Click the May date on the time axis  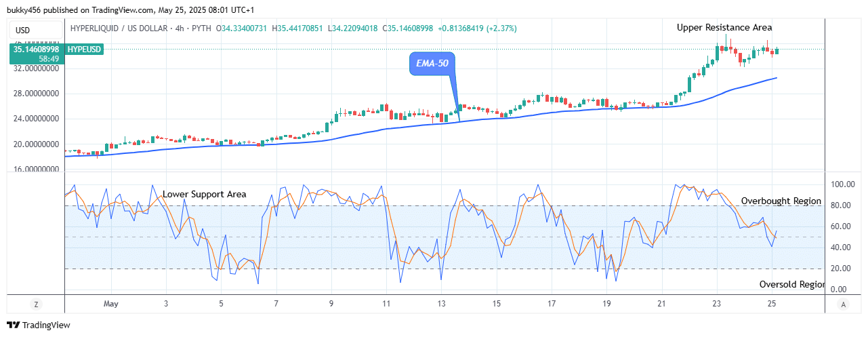110,304
